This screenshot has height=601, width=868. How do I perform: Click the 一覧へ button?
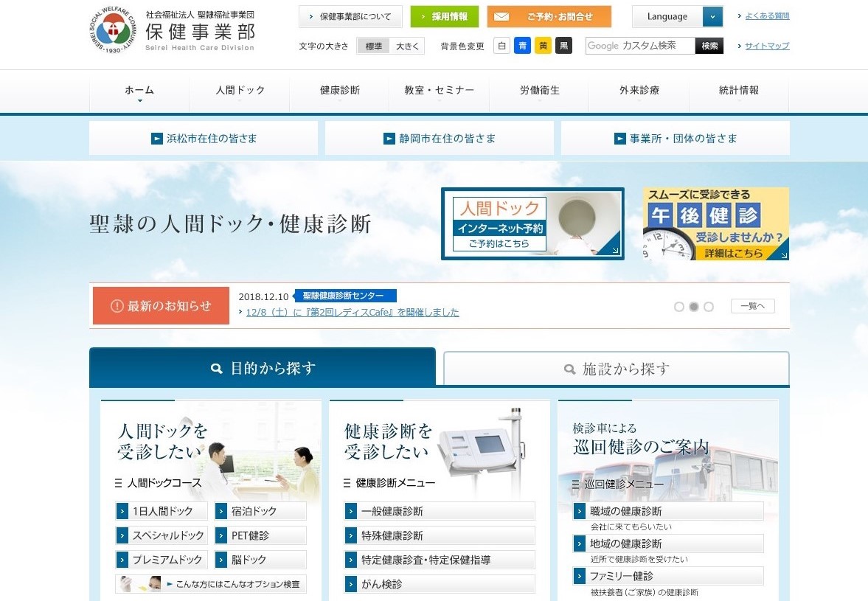click(752, 306)
